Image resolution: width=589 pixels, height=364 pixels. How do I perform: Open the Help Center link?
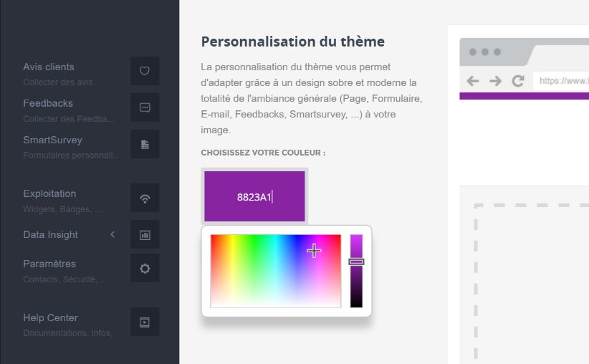coord(50,318)
